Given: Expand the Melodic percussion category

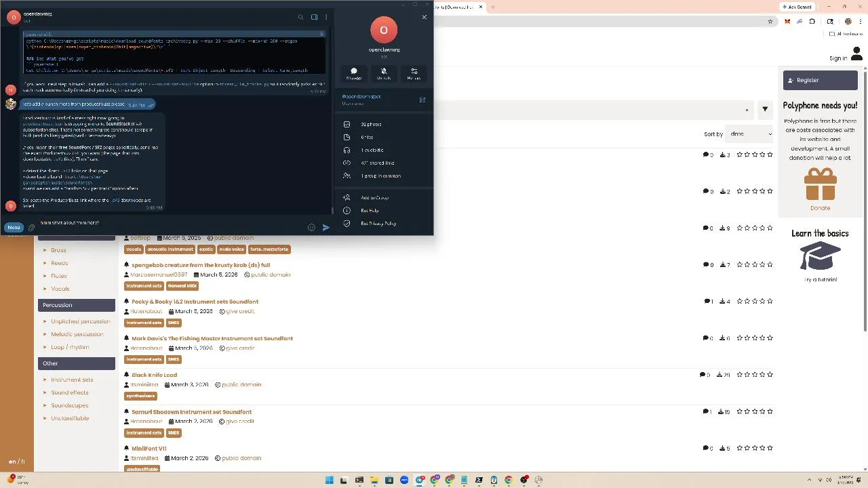Looking at the screenshot, I should [77, 334].
